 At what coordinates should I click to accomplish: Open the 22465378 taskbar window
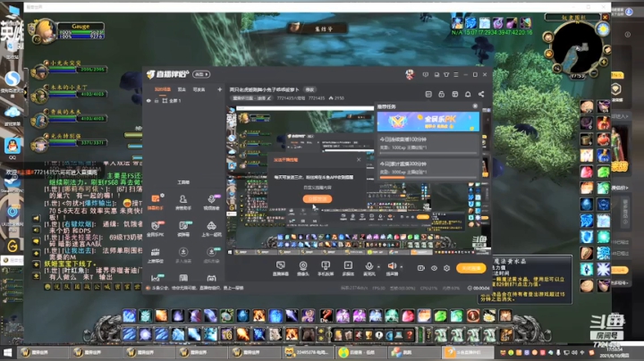click(307, 352)
